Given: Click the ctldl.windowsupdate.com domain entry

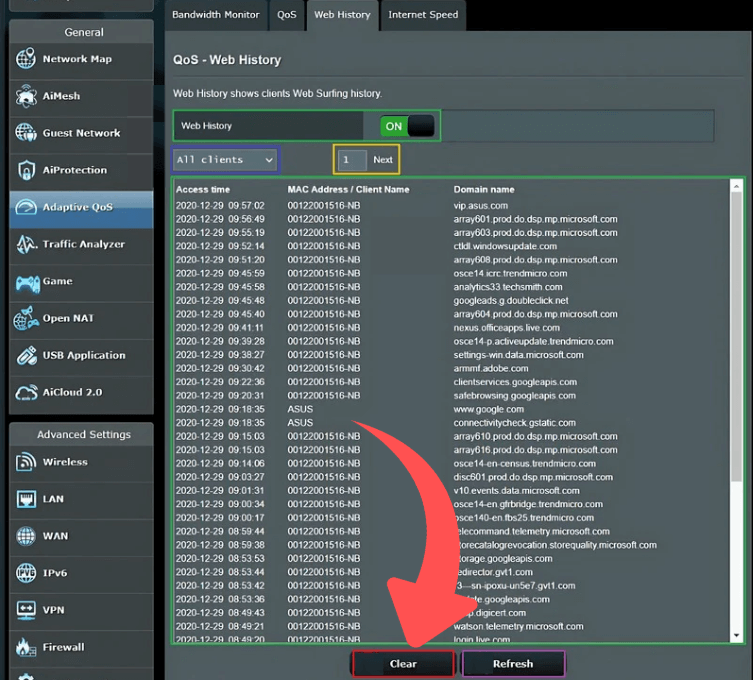Looking at the screenshot, I should tap(505, 246).
